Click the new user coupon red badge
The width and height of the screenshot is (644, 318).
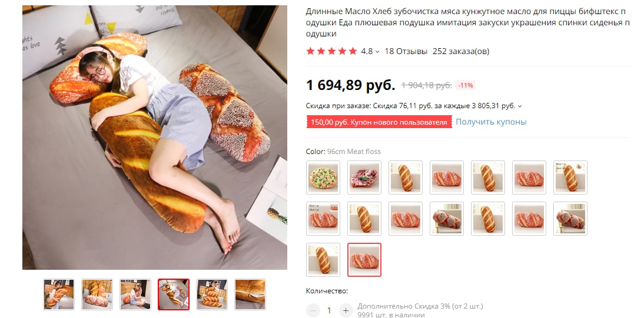pyautogui.click(x=379, y=122)
